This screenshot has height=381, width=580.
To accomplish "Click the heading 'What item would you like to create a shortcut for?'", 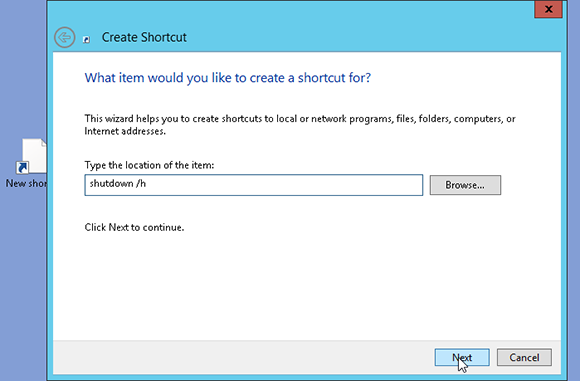I will pos(227,78).
